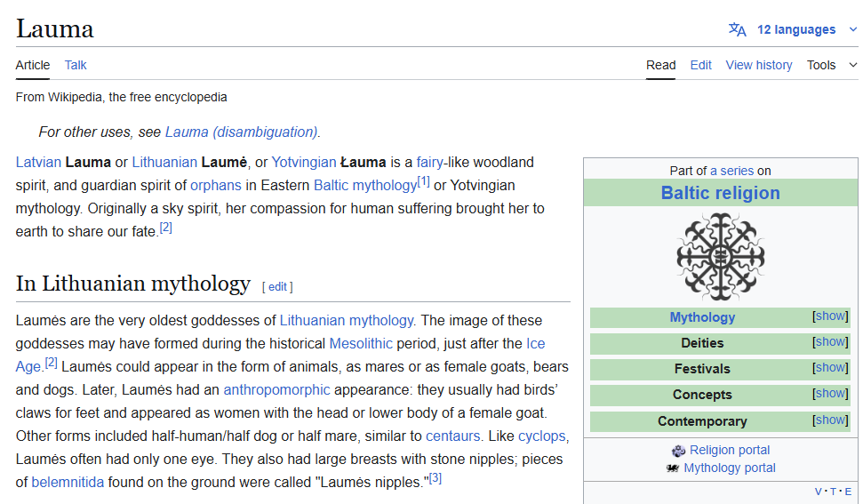This screenshot has height=504, width=863.
Task: Open 'a series' link in sidebar
Action: coord(731,171)
